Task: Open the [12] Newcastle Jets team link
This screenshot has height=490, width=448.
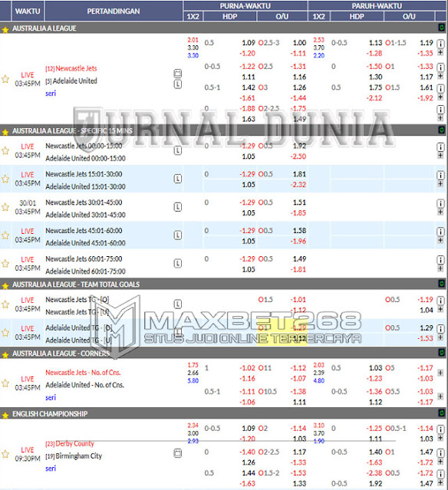Action: 71,68
